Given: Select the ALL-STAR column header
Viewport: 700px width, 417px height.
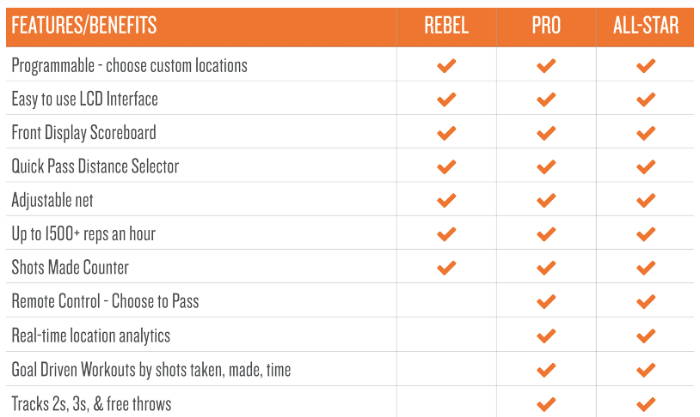Looking at the screenshot, I should click(x=646, y=25).
